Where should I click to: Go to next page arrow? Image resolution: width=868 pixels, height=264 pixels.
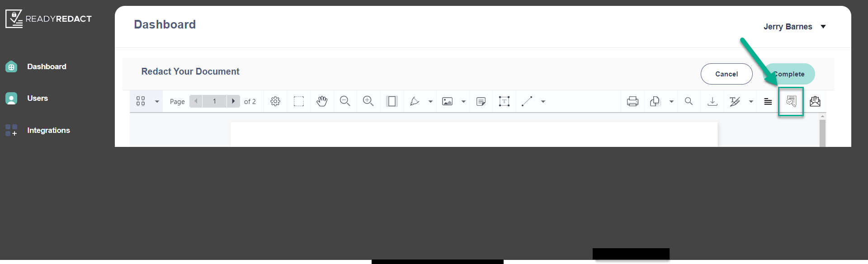[233, 101]
